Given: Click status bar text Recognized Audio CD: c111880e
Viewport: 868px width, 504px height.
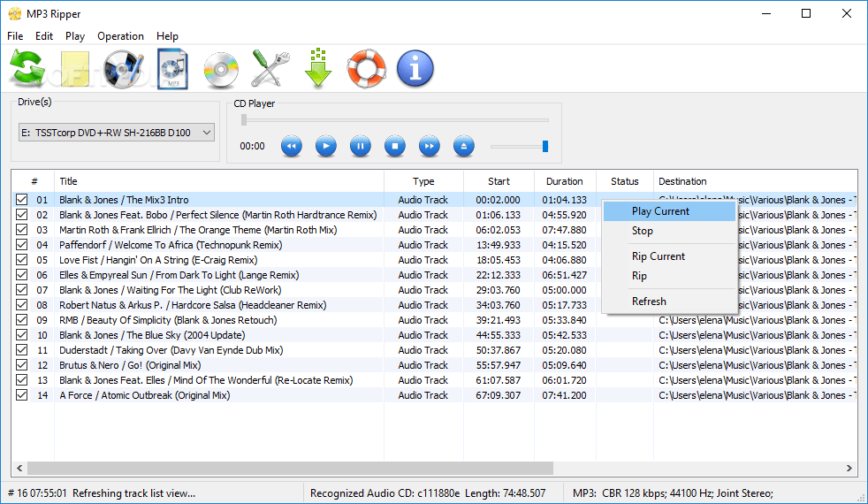Looking at the screenshot, I should pos(385,493).
